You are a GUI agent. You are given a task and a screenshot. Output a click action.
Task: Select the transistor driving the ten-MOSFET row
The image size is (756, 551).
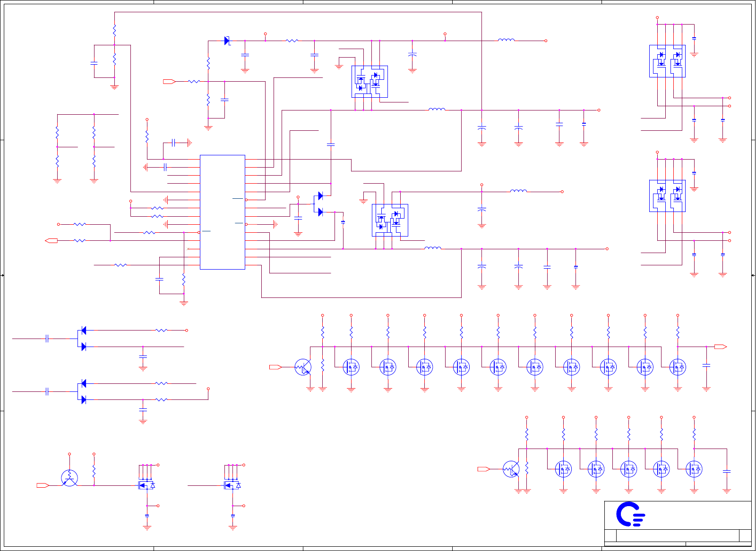[x=303, y=367]
